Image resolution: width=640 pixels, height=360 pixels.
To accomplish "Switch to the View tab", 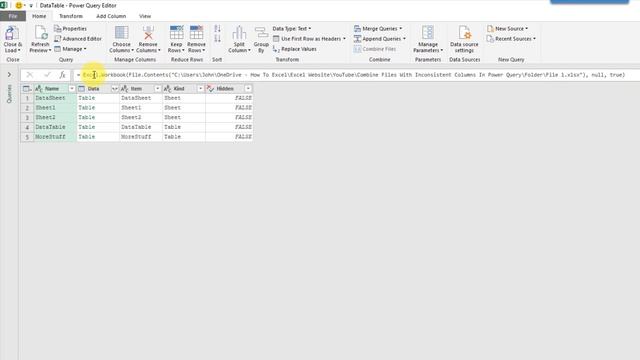I will coord(145,16).
